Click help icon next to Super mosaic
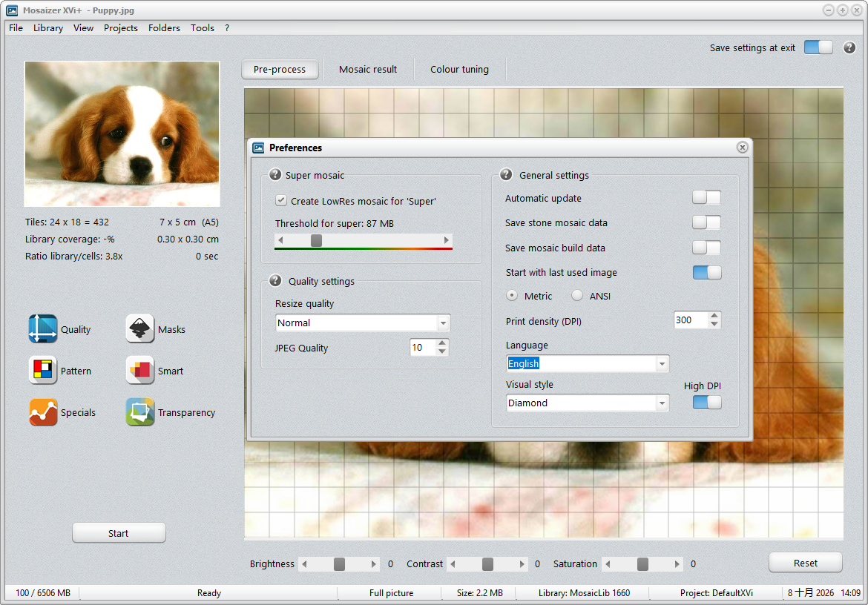The image size is (868, 605). tap(275, 175)
